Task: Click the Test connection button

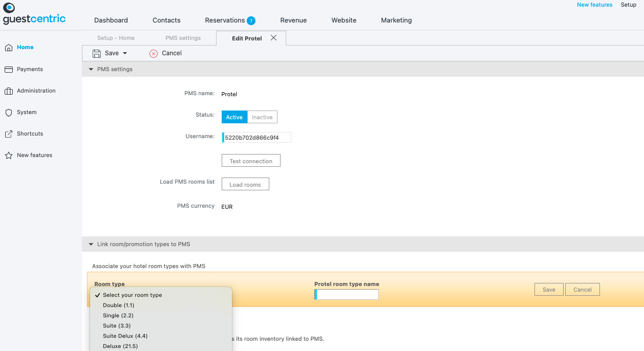Action: click(x=251, y=161)
